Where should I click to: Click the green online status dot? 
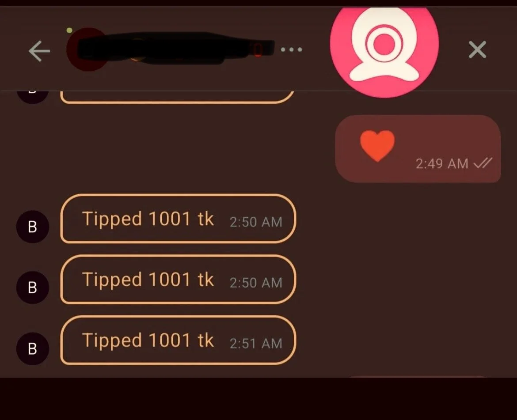pyautogui.click(x=69, y=30)
